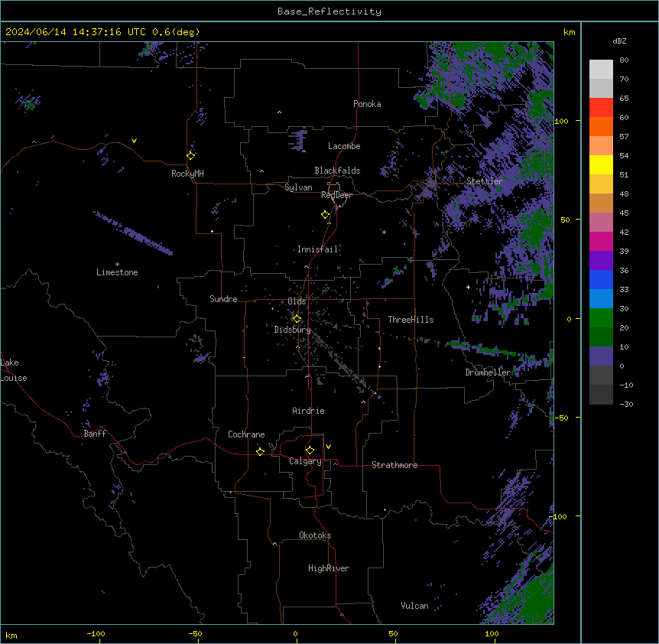Click the Calgary city label

click(x=306, y=461)
